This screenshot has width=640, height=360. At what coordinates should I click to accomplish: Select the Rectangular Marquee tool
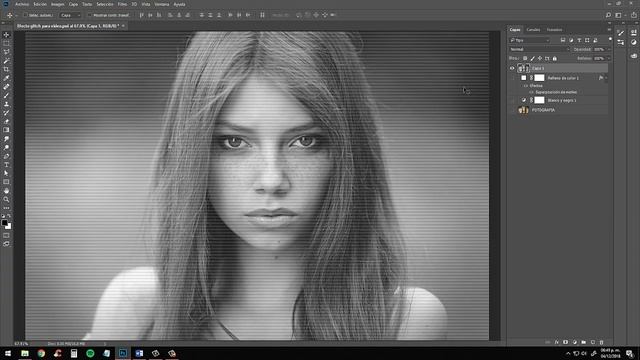coord(6,43)
